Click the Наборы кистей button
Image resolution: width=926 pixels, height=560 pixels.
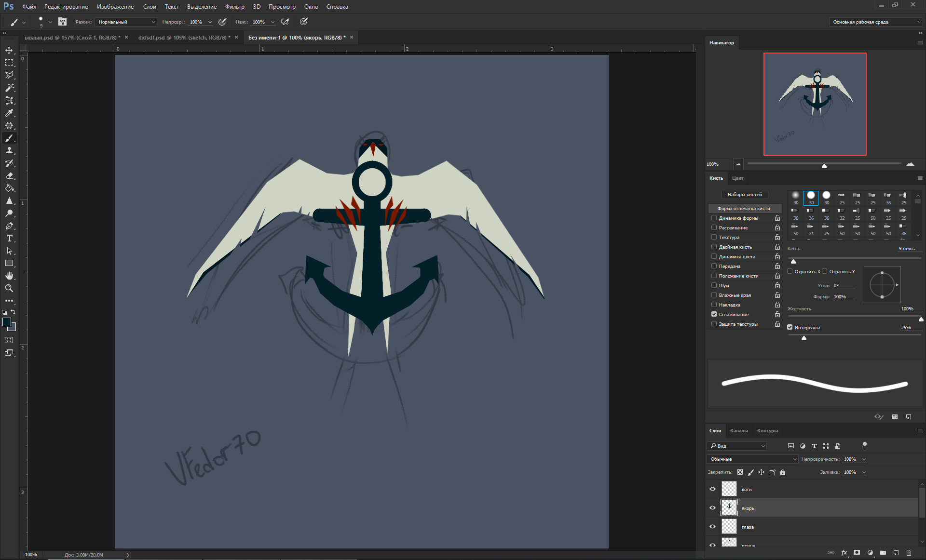745,195
